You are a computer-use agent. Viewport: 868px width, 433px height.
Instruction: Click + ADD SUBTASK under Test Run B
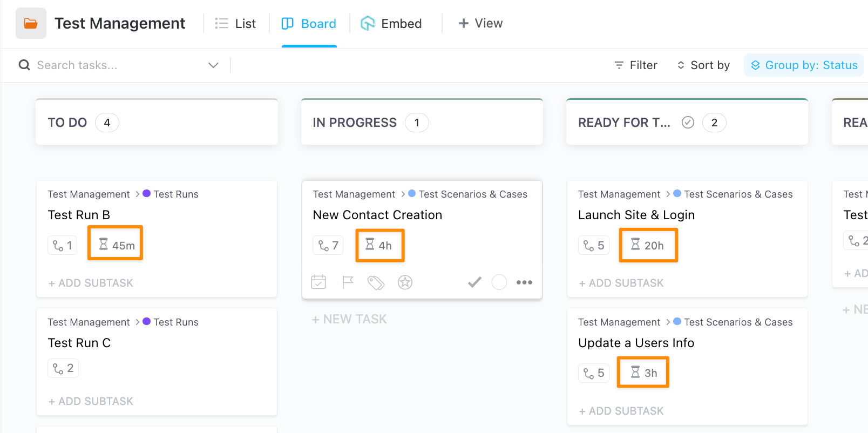[x=91, y=283]
